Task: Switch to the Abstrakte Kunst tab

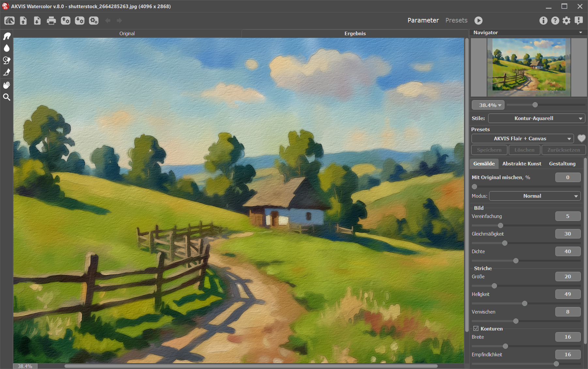Action: pos(521,164)
